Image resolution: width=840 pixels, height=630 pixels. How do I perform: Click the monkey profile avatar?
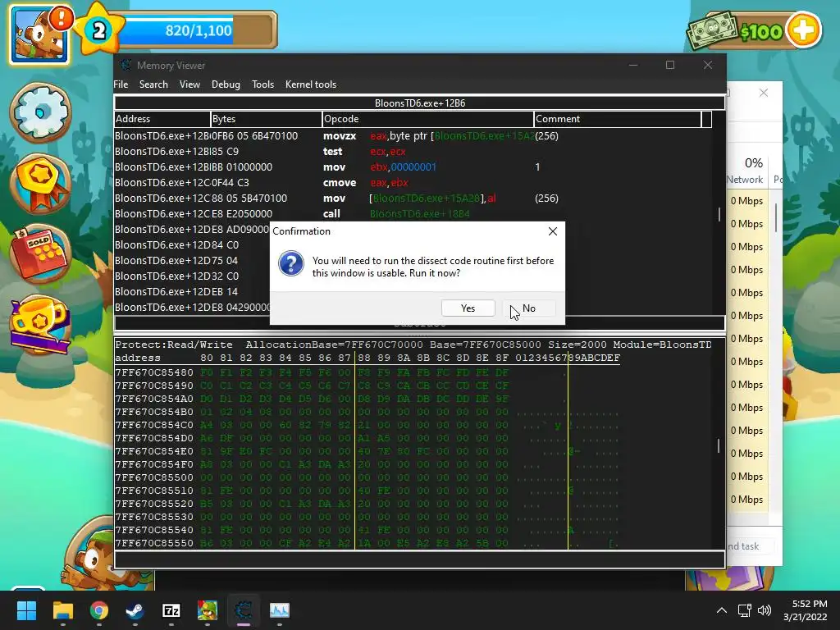tap(39, 35)
